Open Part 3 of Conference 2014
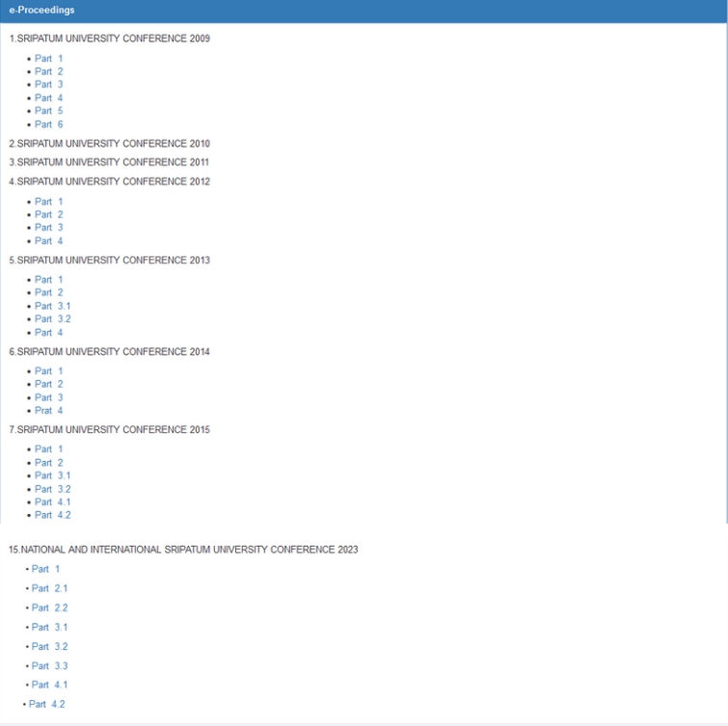728x726 pixels. [x=49, y=397]
